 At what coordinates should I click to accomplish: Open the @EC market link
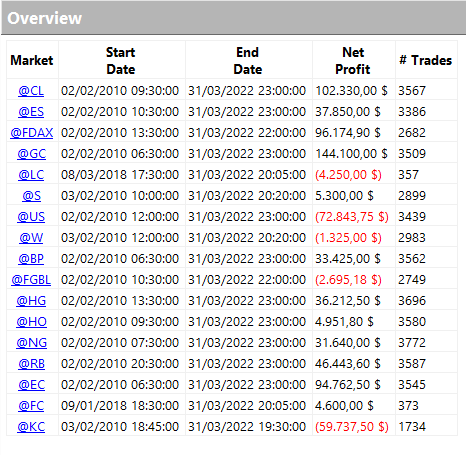[31, 385]
